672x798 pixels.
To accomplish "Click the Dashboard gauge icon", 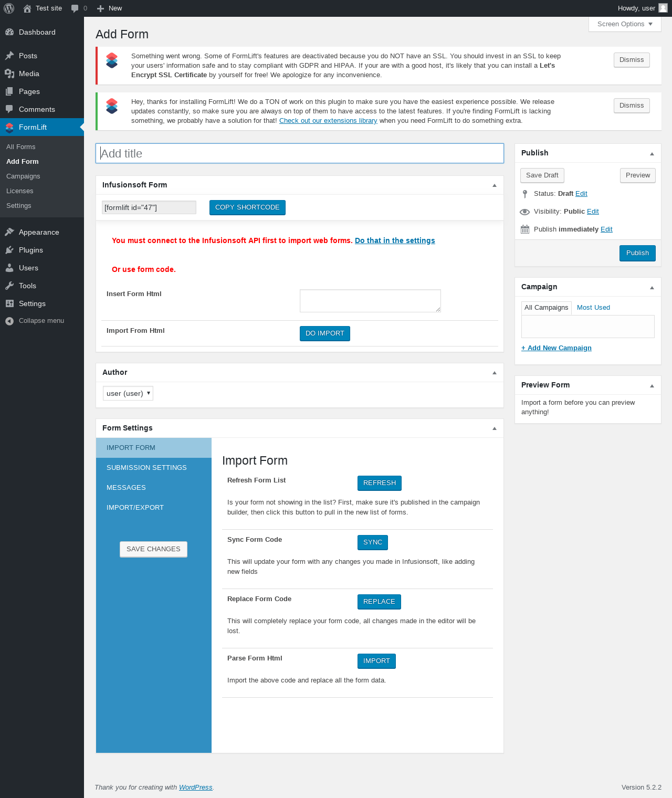I will pos(9,32).
